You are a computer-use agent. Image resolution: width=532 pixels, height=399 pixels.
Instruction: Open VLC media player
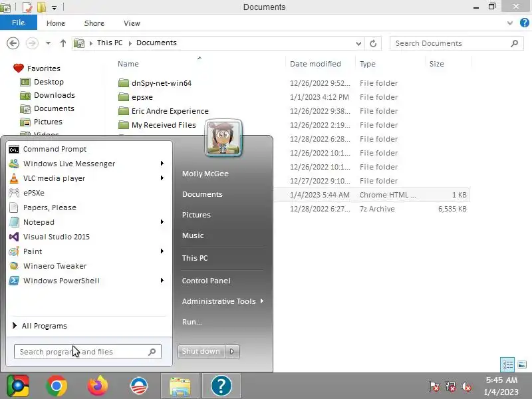point(88,178)
